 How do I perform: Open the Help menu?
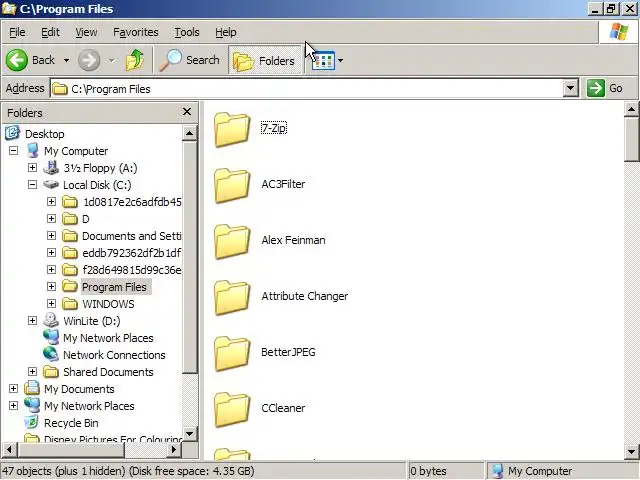pyautogui.click(x=226, y=32)
